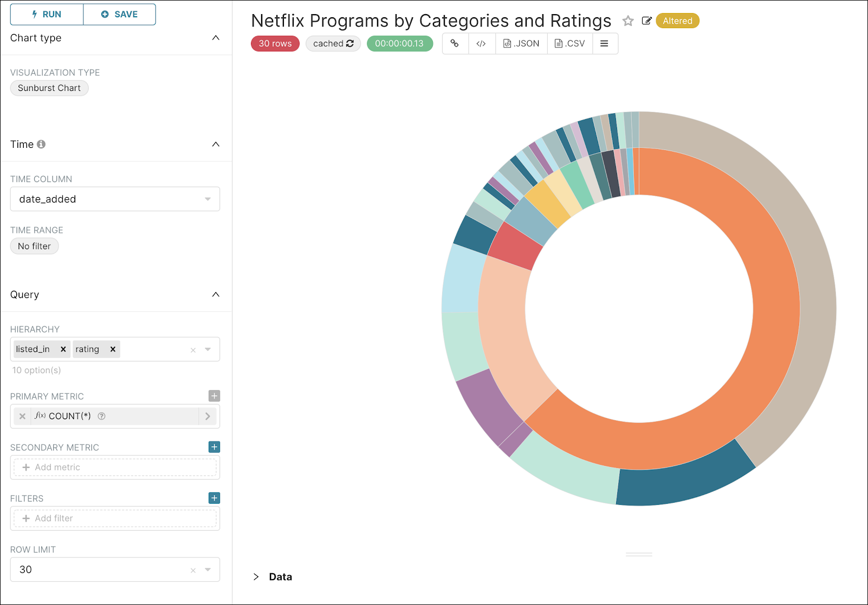Open the hamburger menu next to .CSV
Image resolution: width=868 pixels, height=605 pixels.
pyautogui.click(x=605, y=44)
